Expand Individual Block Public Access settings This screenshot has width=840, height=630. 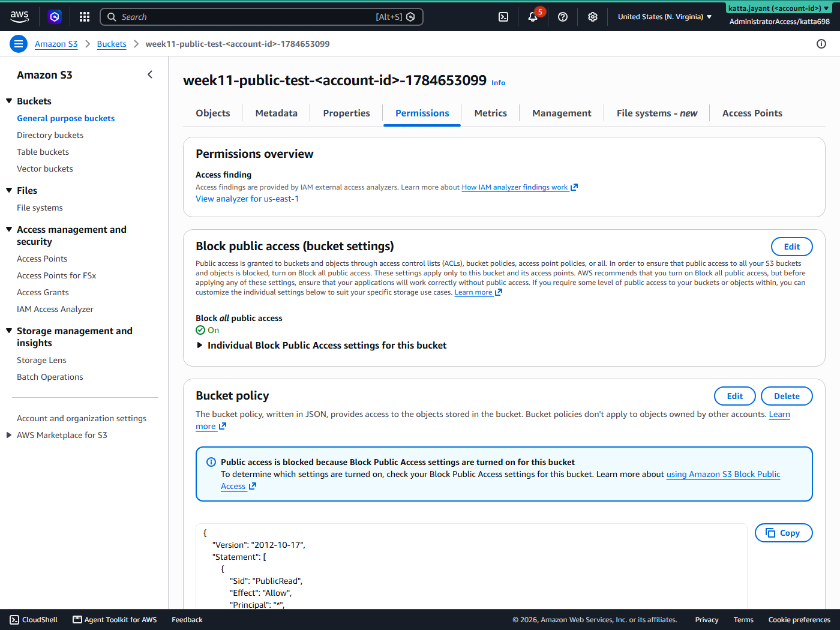[x=321, y=345]
